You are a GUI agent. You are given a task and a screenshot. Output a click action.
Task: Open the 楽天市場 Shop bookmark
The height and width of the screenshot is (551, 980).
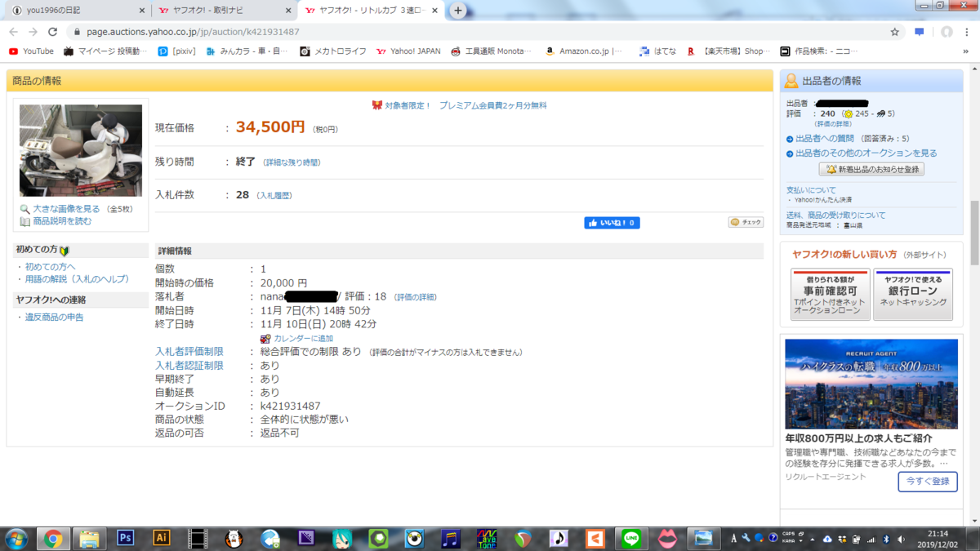[x=728, y=51]
